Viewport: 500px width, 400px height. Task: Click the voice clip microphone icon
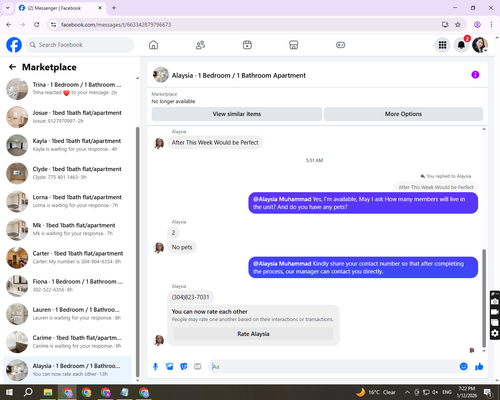(155, 367)
